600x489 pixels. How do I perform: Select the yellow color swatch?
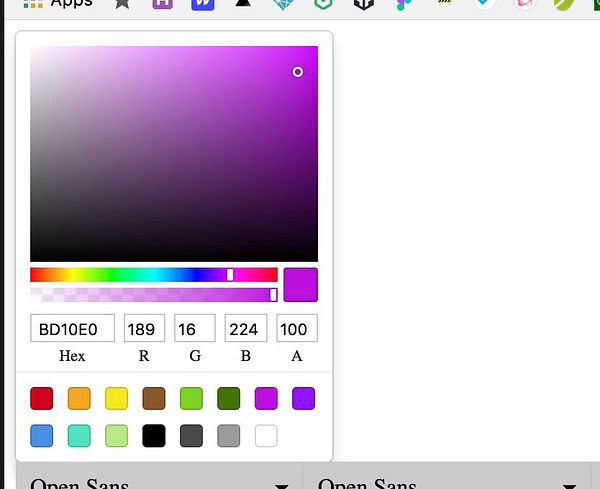(x=116, y=398)
